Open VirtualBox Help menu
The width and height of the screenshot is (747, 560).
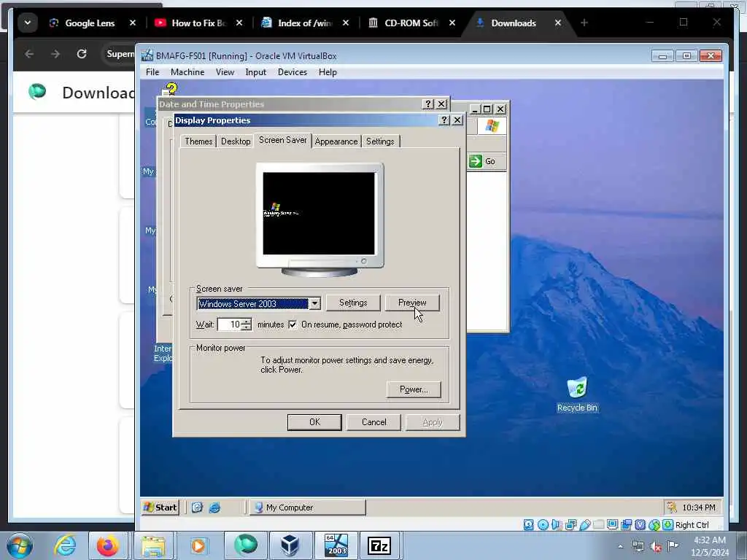tap(328, 72)
